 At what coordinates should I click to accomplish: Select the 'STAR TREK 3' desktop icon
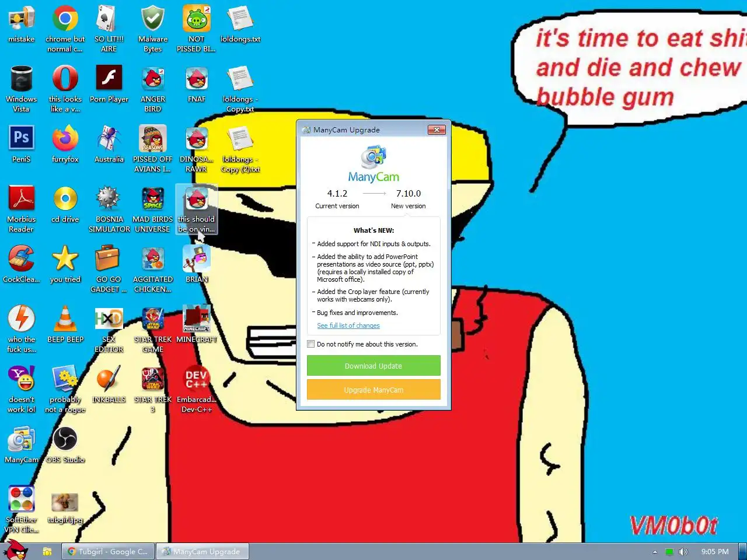point(153,380)
